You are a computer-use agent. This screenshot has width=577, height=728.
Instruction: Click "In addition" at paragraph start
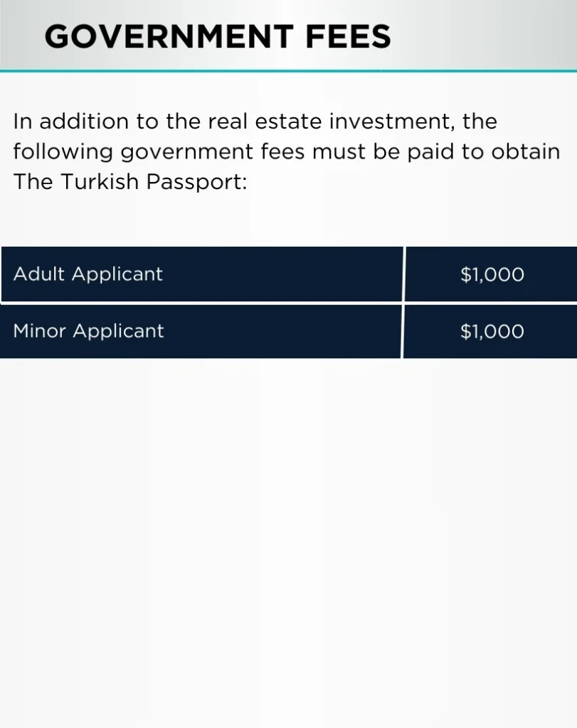click(x=70, y=122)
